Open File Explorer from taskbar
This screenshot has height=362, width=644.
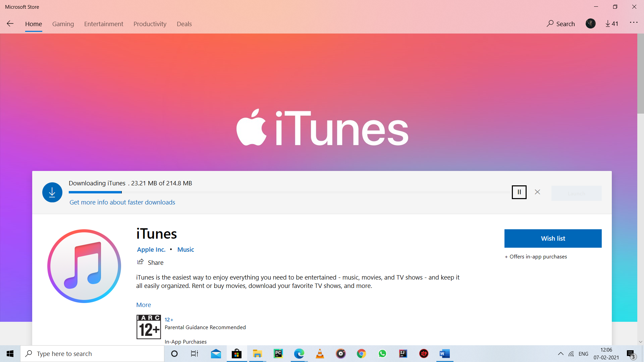pos(257,354)
